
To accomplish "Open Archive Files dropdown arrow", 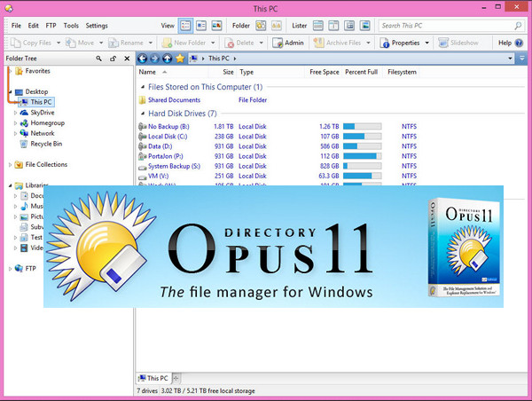I will tap(368, 43).
